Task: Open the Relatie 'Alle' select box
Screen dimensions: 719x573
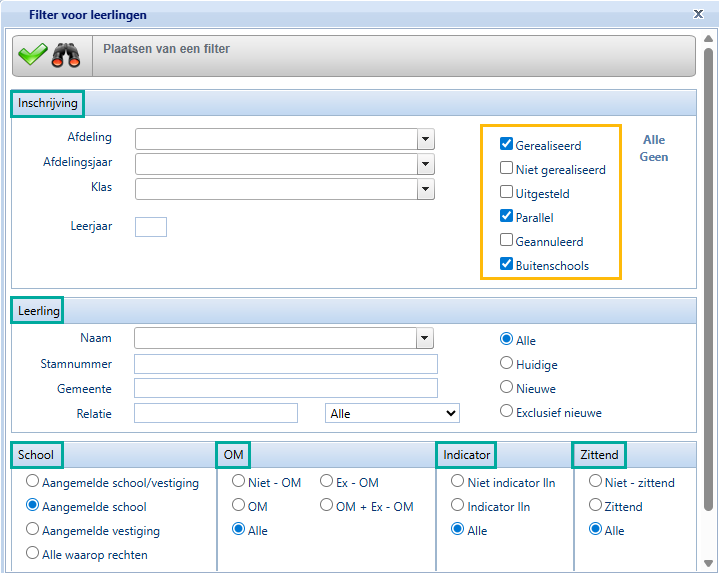Action: [x=392, y=413]
